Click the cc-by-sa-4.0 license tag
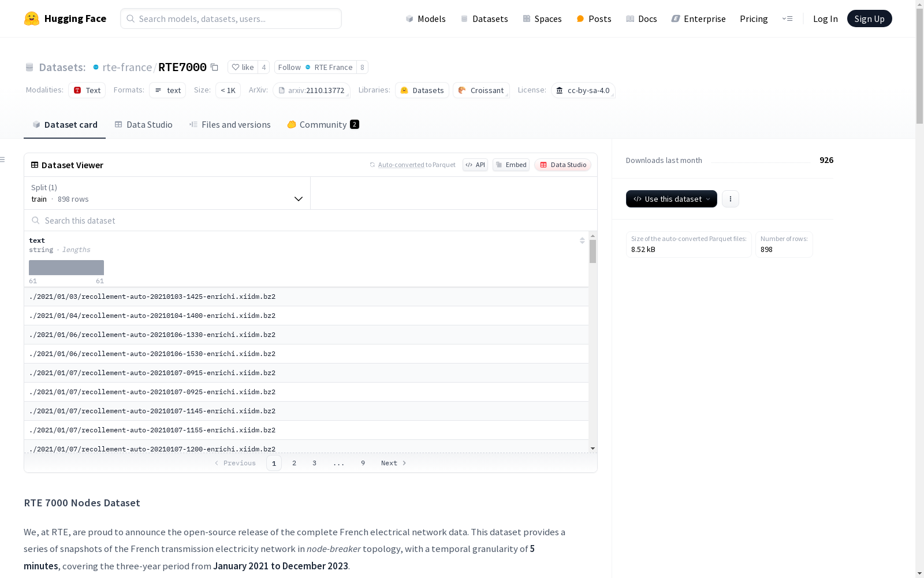The width and height of the screenshot is (924, 578). [x=583, y=90]
